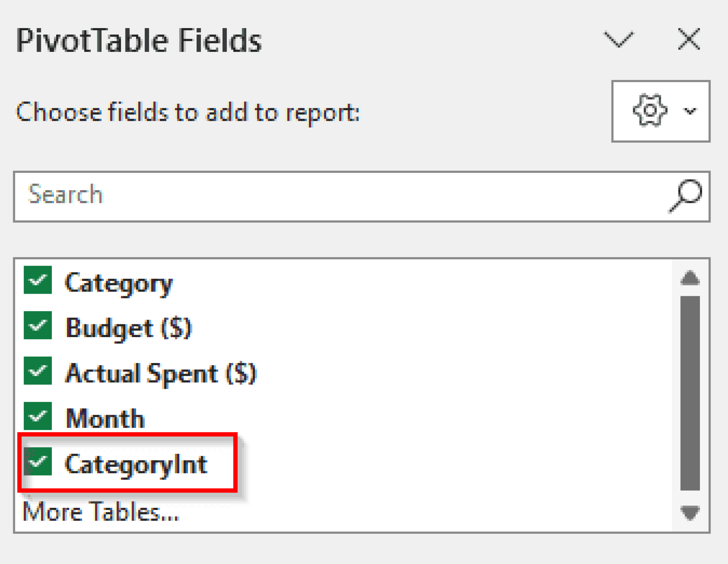Viewport: 728px width, 564px height.
Task: Toggle the Month field checkbox
Action: point(38,416)
